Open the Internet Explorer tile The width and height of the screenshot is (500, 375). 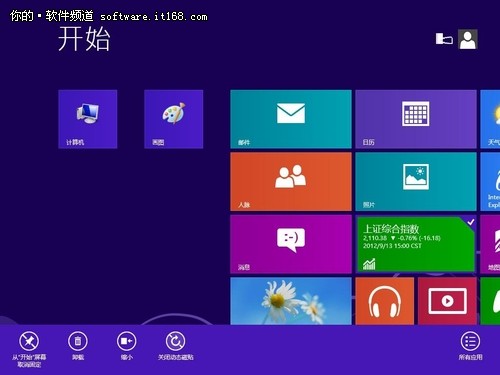tap(490, 182)
